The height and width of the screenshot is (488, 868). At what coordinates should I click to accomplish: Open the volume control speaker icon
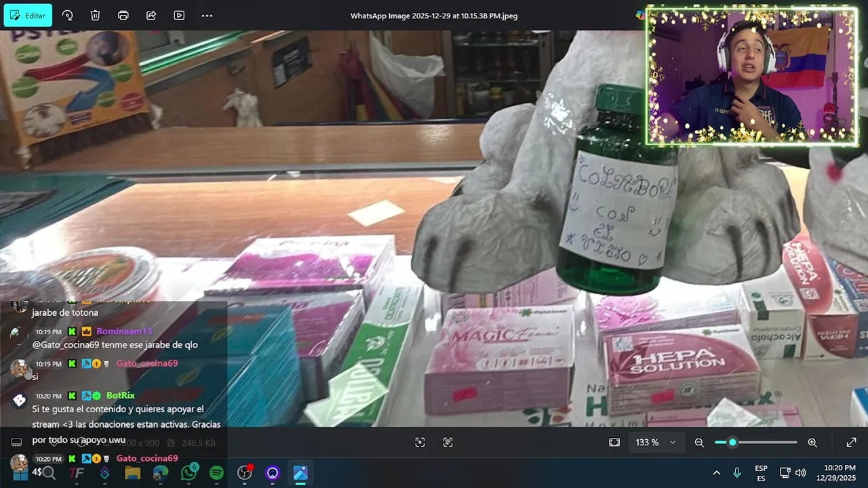pos(801,473)
